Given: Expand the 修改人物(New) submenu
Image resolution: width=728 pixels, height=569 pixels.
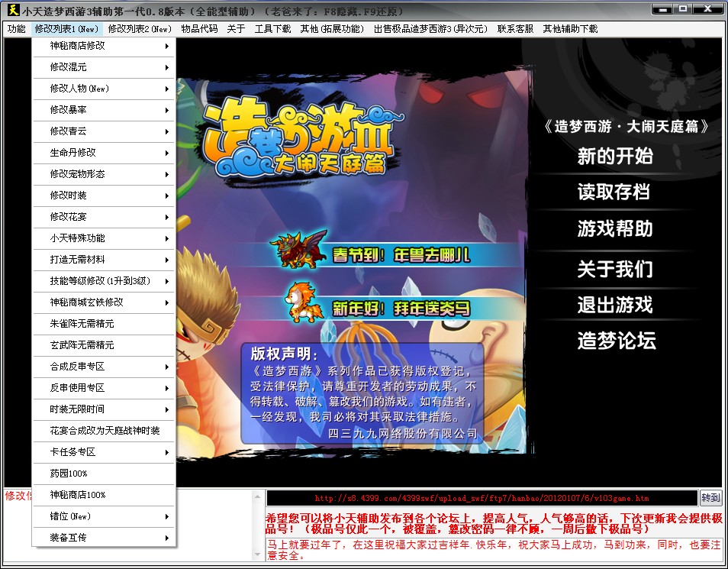Looking at the screenshot, I should (104, 89).
